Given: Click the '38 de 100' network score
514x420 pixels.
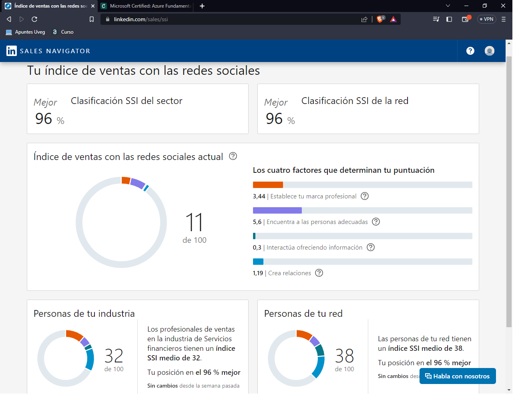Looking at the screenshot, I should pyautogui.click(x=344, y=360).
